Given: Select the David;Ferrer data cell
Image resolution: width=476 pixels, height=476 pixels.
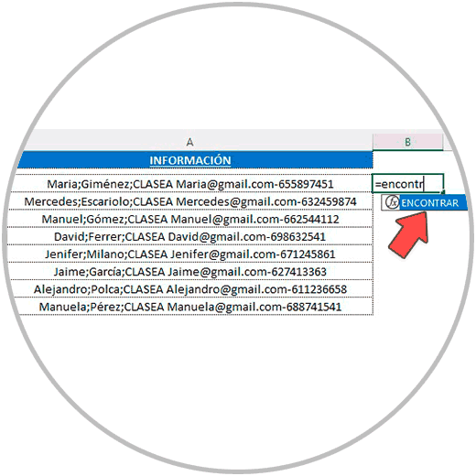Looking at the screenshot, I should [189, 236].
